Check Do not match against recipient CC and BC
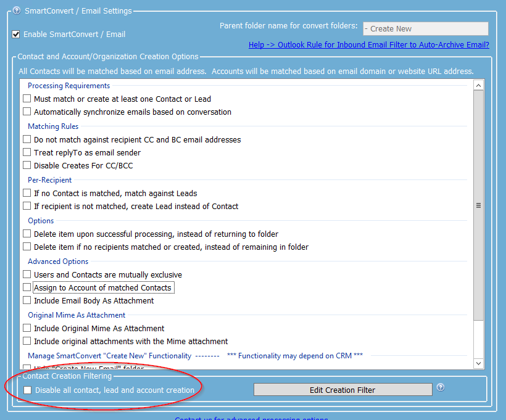The width and height of the screenshot is (506, 420). click(27, 139)
